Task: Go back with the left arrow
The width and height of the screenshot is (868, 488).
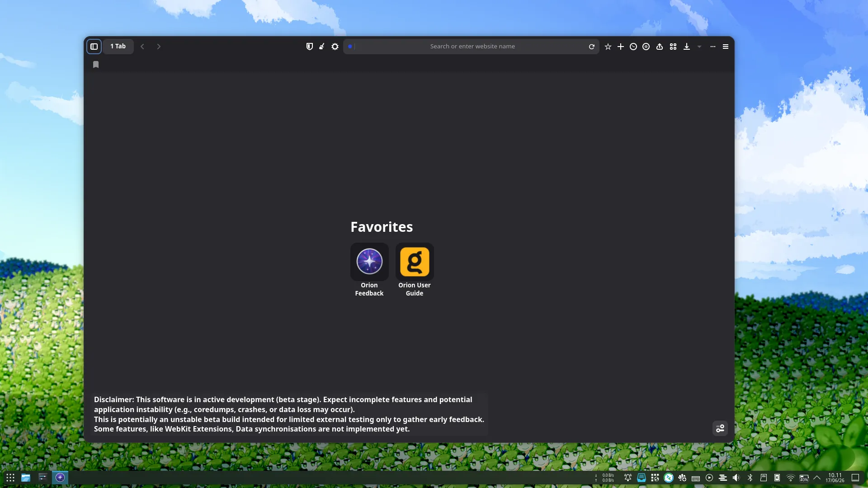Action: coord(142,47)
